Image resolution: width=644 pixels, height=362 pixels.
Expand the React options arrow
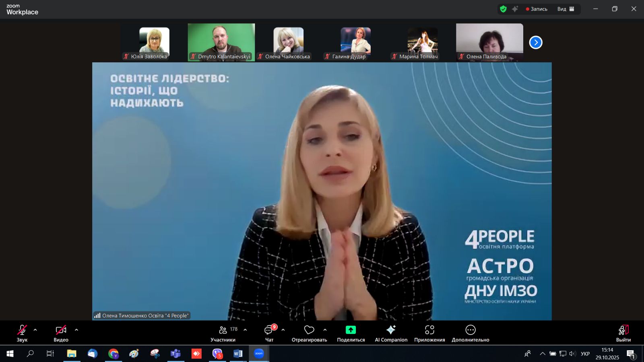pos(325,330)
